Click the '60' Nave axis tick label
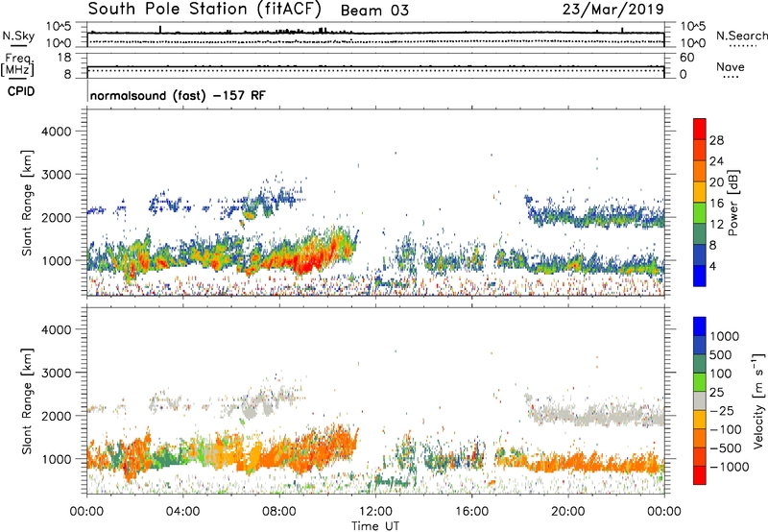The width and height of the screenshot is (768, 532). click(x=687, y=58)
